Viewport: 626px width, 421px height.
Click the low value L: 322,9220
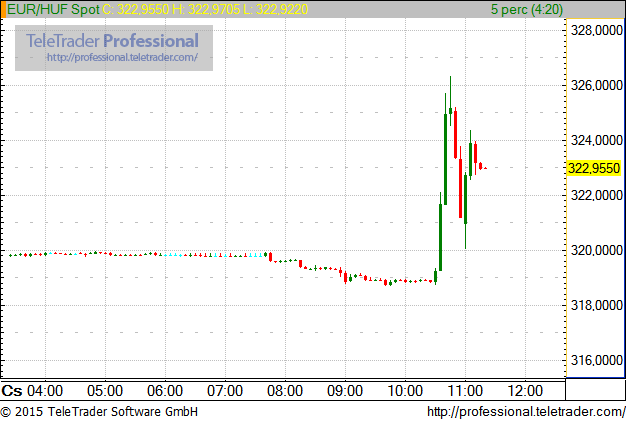pyautogui.click(x=276, y=9)
